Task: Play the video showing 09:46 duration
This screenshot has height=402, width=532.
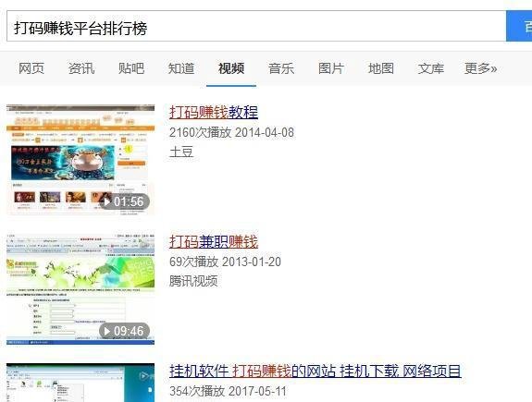Action: click(x=124, y=331)
